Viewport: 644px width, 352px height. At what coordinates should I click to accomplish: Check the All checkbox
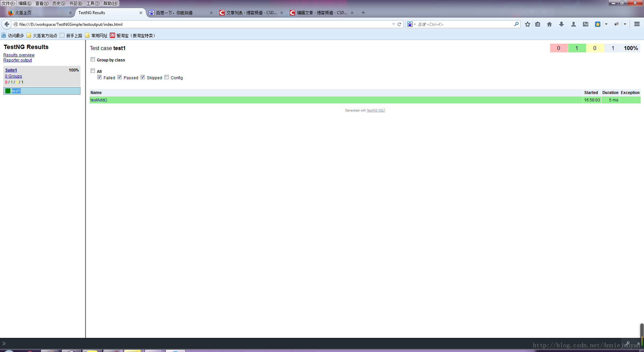coord(93,71)
